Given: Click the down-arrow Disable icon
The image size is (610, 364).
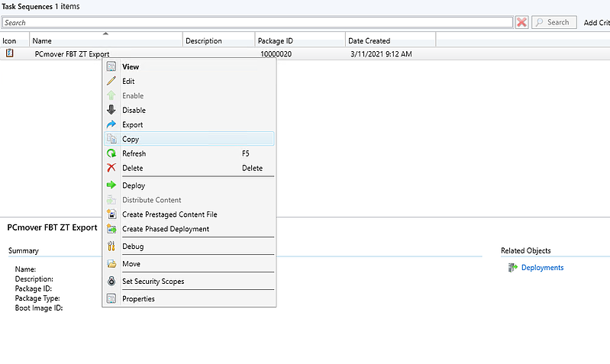Looking at the screenshot, I should click(111, 110).
